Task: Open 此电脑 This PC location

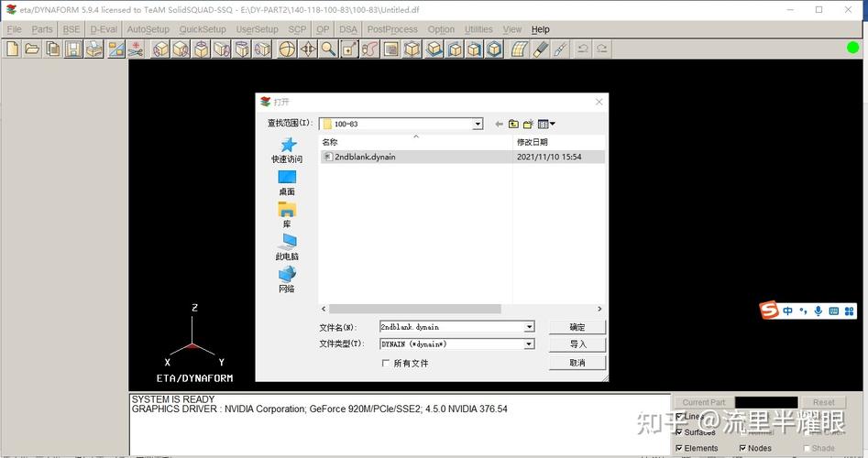Action: [x=287, y=248]
